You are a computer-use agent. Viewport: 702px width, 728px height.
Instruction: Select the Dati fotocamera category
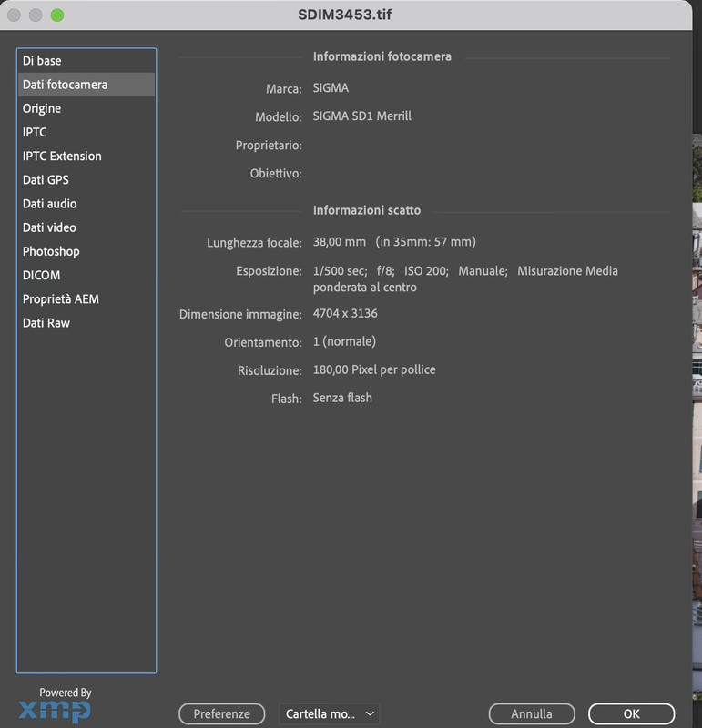pos(86,85)
